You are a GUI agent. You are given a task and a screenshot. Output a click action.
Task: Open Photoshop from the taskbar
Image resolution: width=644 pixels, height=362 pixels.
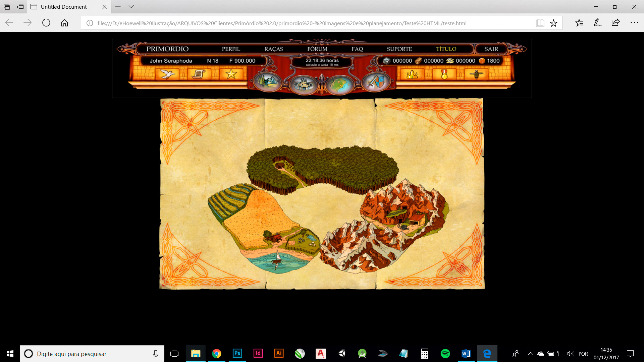pos(237,353)
